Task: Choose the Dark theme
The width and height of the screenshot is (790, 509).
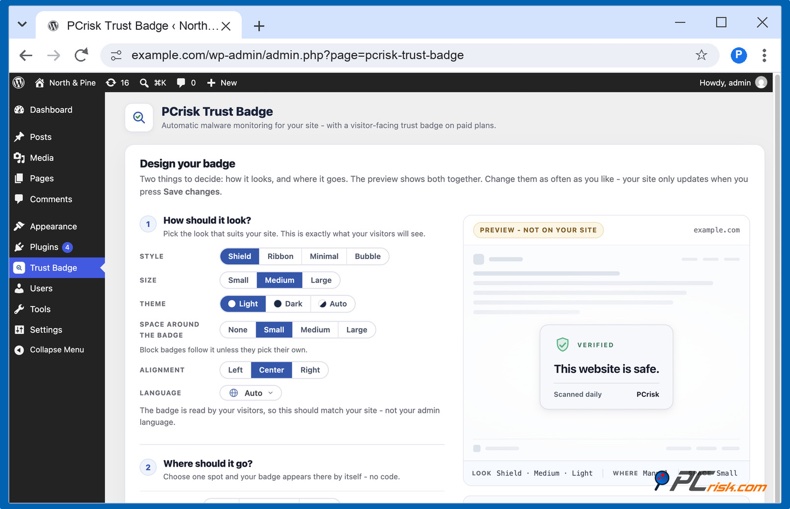Action: click(288, 304)
